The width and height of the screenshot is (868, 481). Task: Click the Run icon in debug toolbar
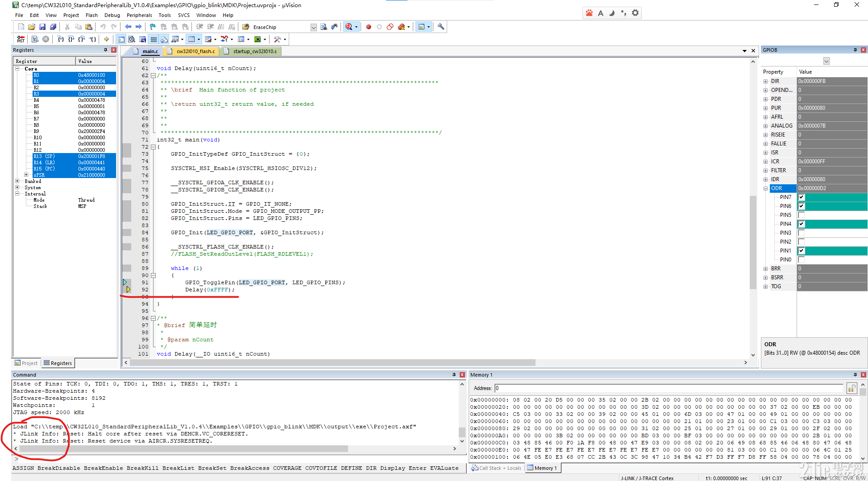[35, 39]
